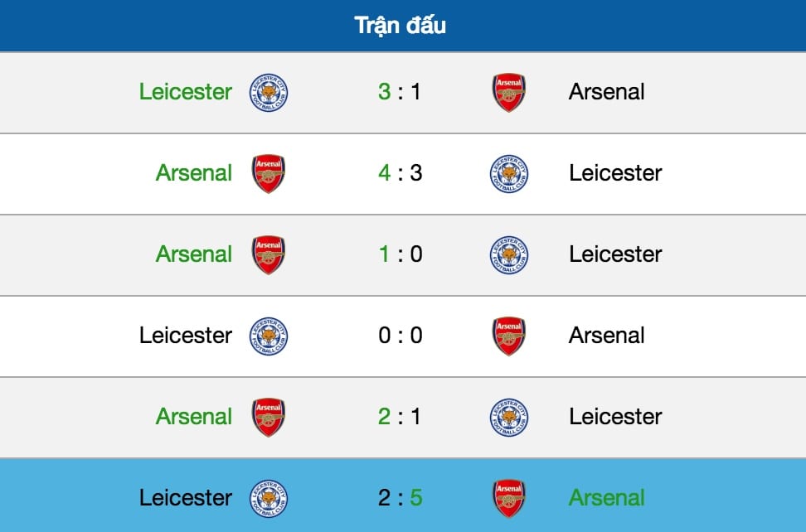Click the Arsenal cannon logo in the 4:3 row
Viewport: 806px width, 532px height.
click(x=267, y=173)
